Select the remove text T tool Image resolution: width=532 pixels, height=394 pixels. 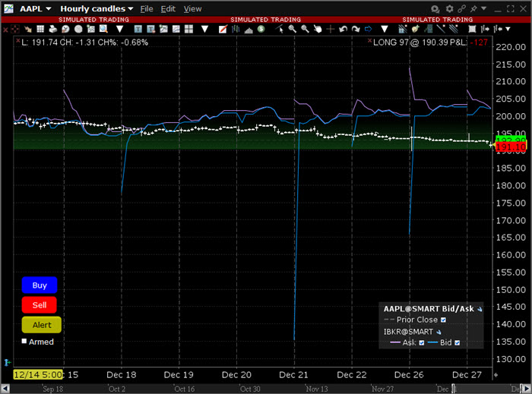[150, 29]
